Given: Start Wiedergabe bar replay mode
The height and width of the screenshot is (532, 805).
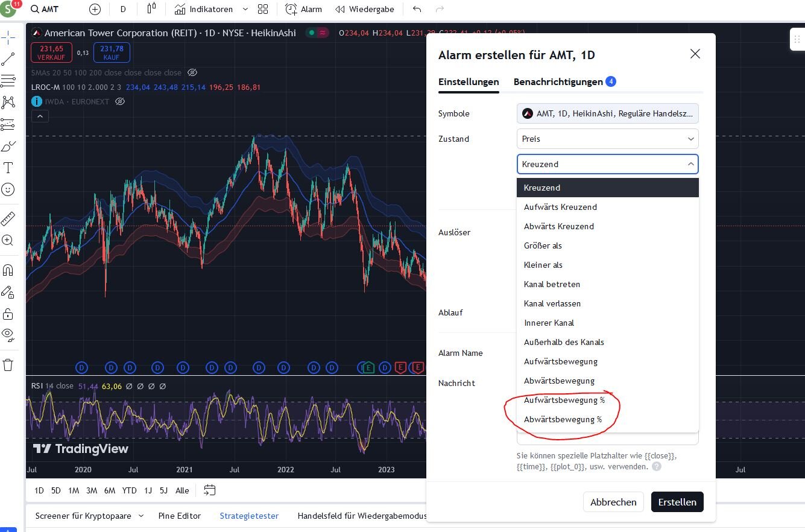Looking at the screenshot, I should (x=365, y=9).
